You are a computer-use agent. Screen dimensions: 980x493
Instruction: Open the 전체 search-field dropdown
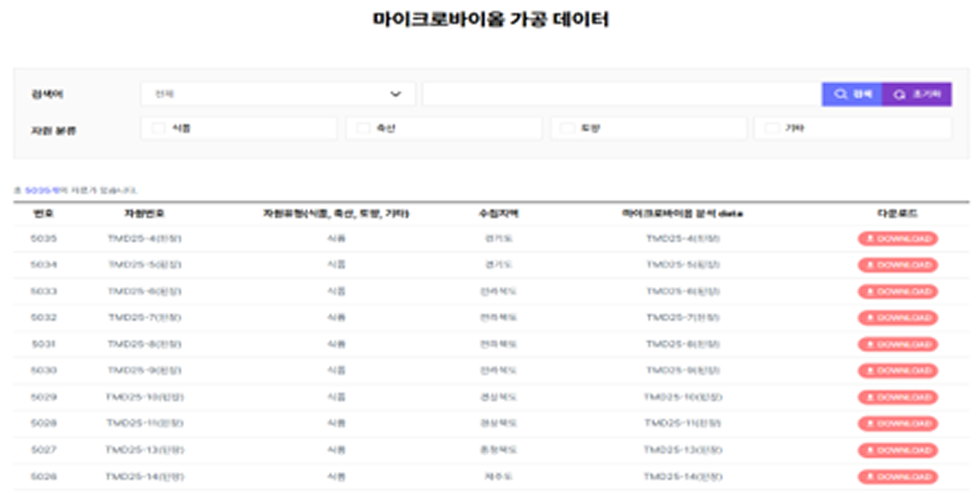coord(278,94)
